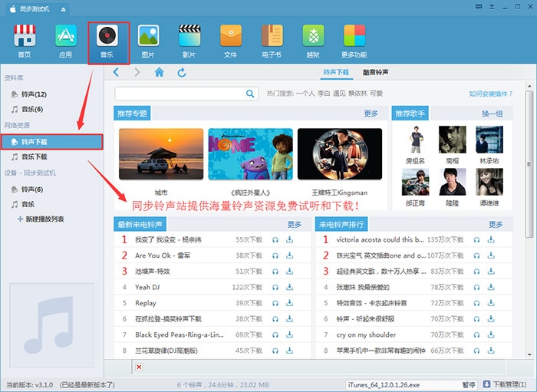Viewport: 537px width, 392px height.
Task: Open the 图片 (Pictures) section
Action: tap(148, 41)
